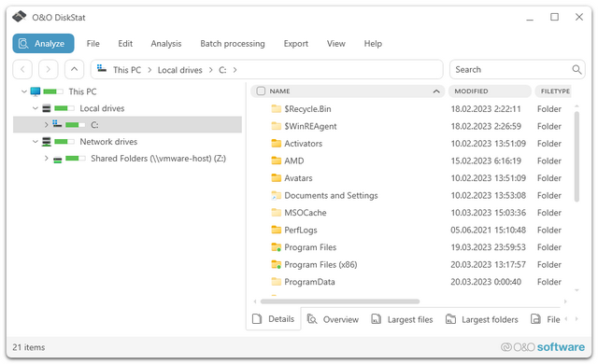Click the horizontal scrollbar of file list
The width and height of the screenshot is (598, 364).
(340, 301)
